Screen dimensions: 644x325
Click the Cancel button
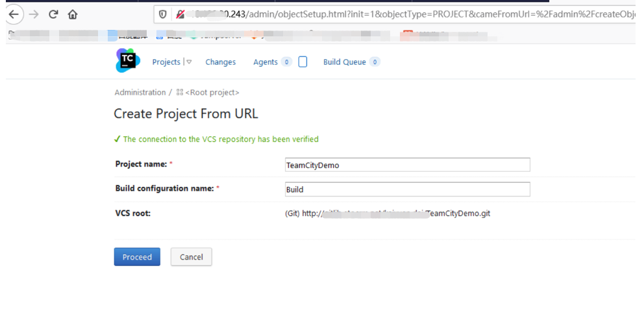click(192, 257)
